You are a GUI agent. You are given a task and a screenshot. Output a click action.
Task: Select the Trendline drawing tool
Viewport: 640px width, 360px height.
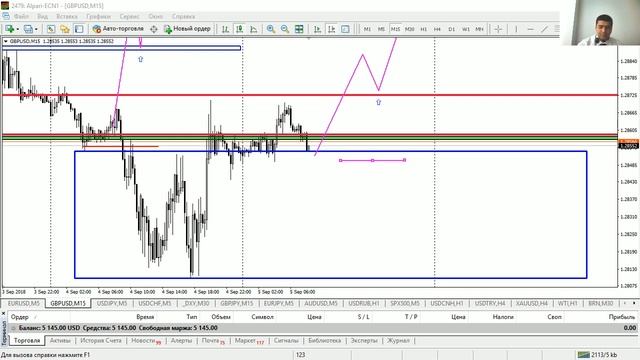coord(544,29)
